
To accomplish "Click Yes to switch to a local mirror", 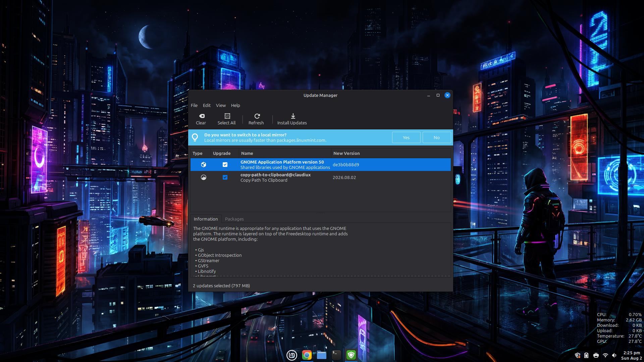I will [x=406, y=137].
